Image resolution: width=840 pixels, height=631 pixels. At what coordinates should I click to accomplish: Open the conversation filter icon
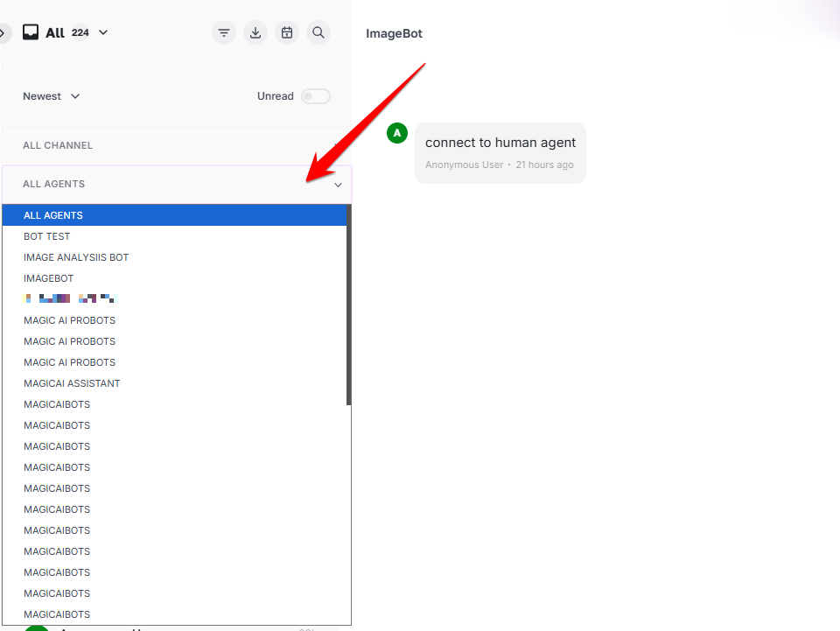coord(224,32)
